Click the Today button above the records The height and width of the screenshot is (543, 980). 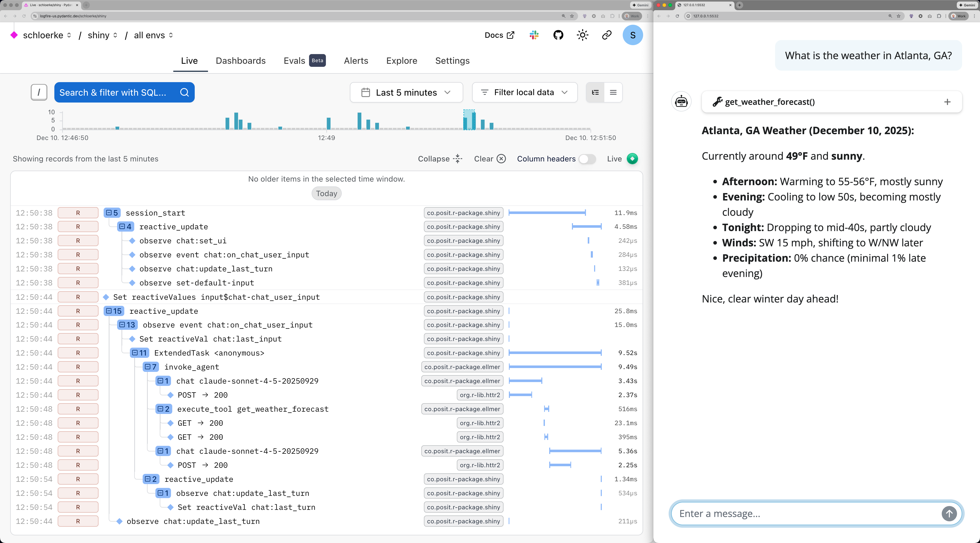[326, 193]
